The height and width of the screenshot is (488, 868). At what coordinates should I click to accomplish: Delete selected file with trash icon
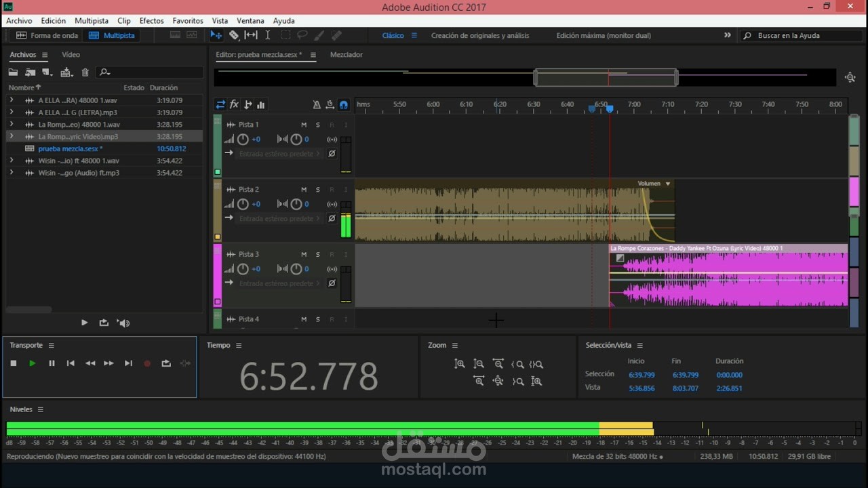(85, 73)
